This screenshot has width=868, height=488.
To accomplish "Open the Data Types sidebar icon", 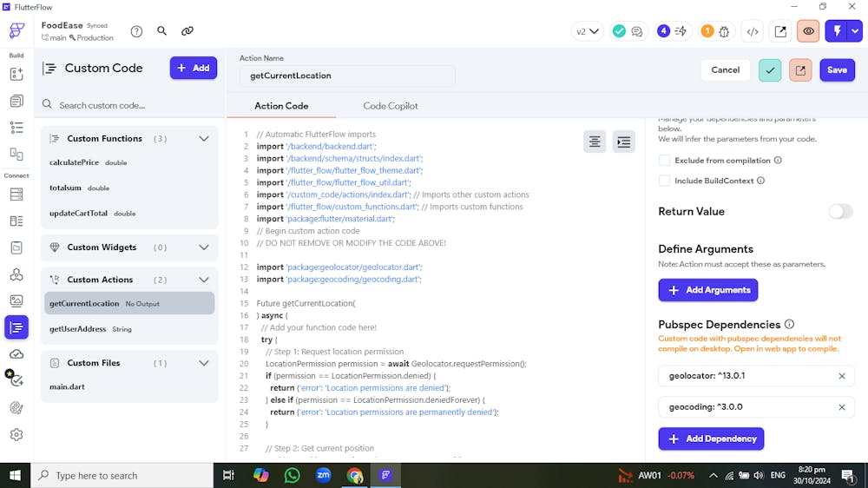I will pos(16,221).
